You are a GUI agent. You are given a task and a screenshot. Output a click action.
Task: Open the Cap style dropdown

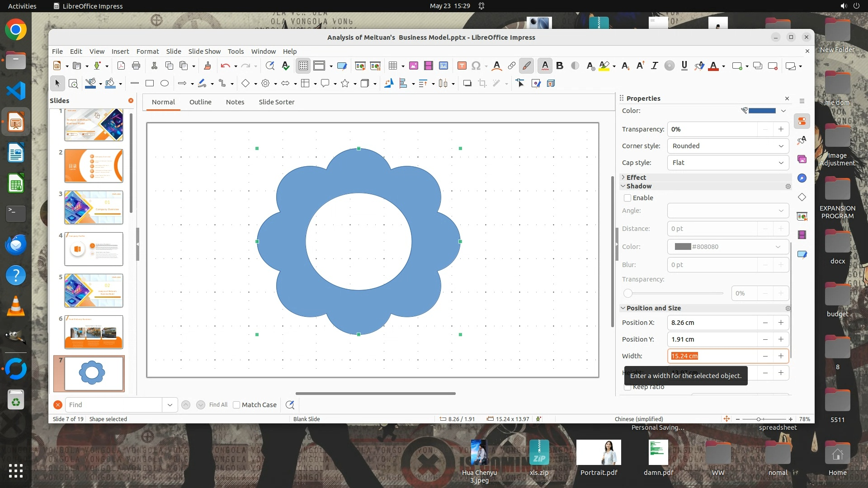[728, 163]
